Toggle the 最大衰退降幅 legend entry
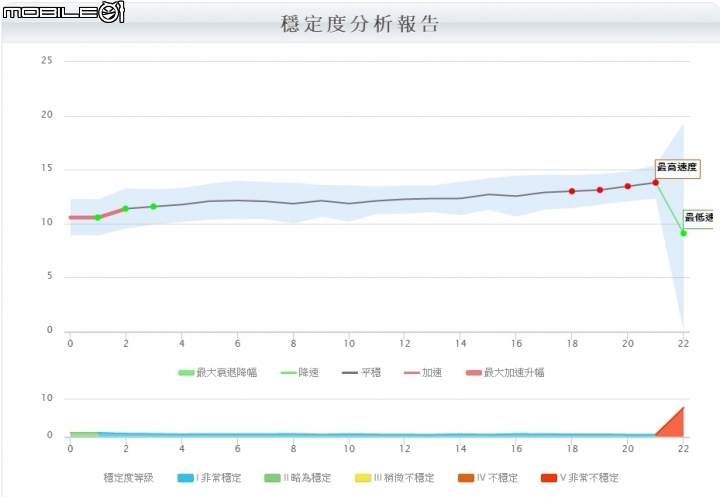 click(218, 373)
